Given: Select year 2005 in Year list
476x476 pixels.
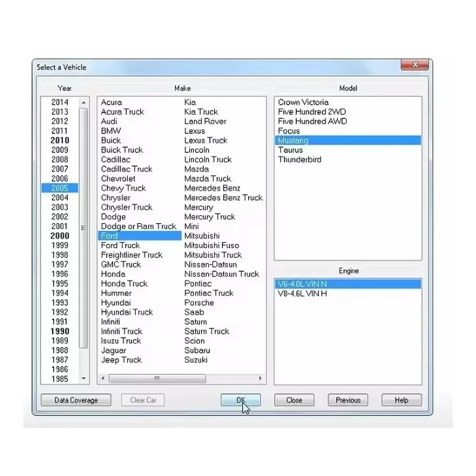Looking at the screenshot, I should [x=60, y=188].
